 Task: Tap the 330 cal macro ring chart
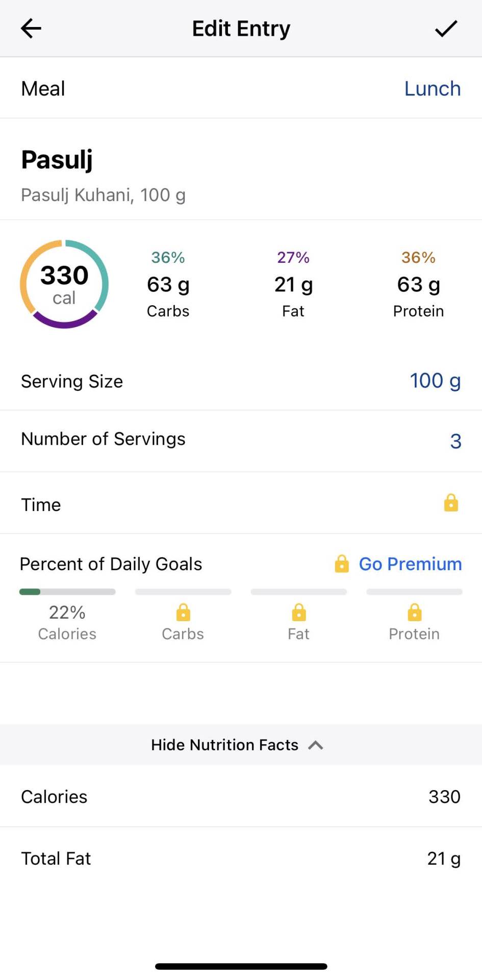coord(64,284)
